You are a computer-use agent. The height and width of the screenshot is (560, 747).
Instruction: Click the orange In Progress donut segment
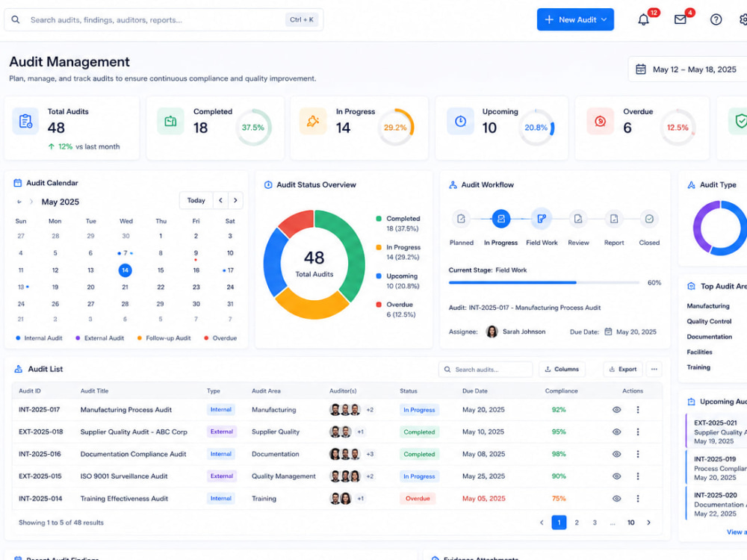tap(312, 305)
